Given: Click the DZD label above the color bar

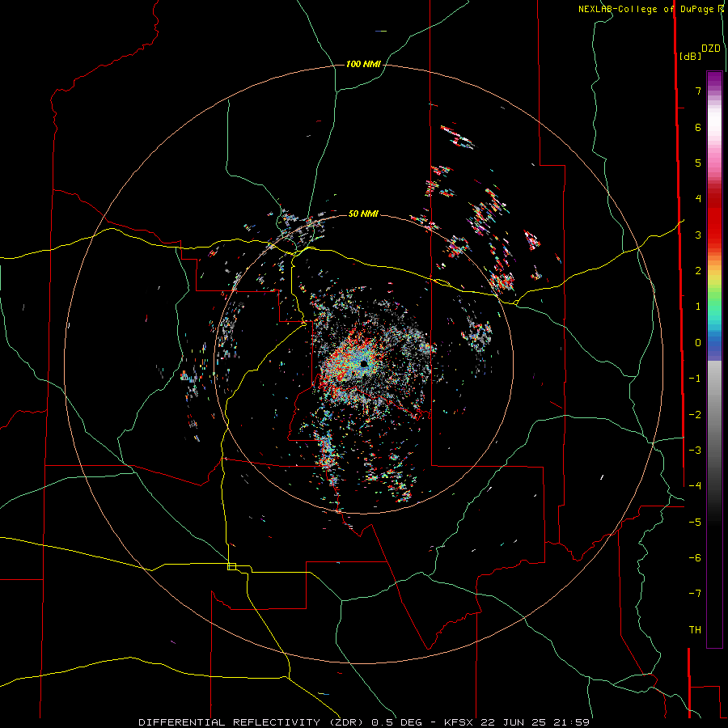Looking at the screenshot, I should click(710, 49).
